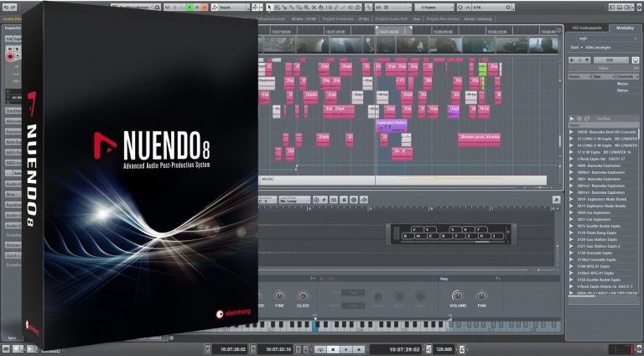Select the Range Selection tool
Screen dimensions: 644x356
pyautogui.click(x=277, y=8)
